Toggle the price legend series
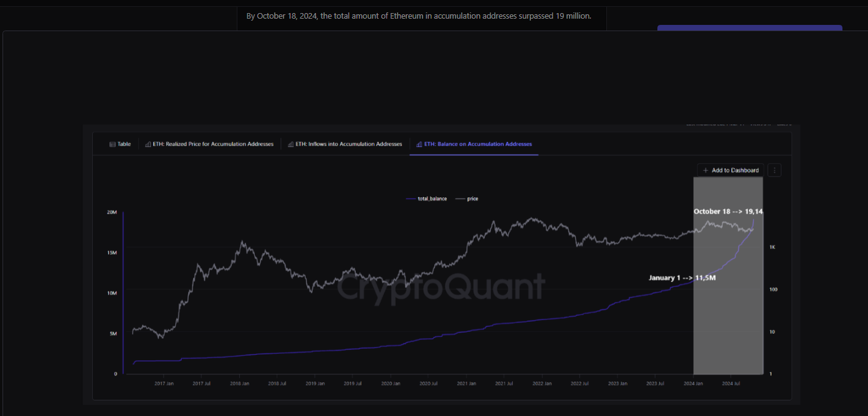 467,199
